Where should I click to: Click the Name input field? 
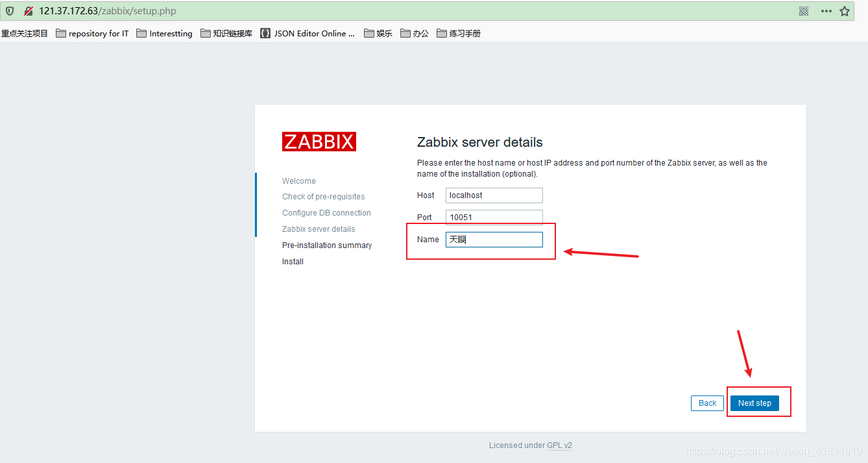pyautogui.click(x=494, y=240)
